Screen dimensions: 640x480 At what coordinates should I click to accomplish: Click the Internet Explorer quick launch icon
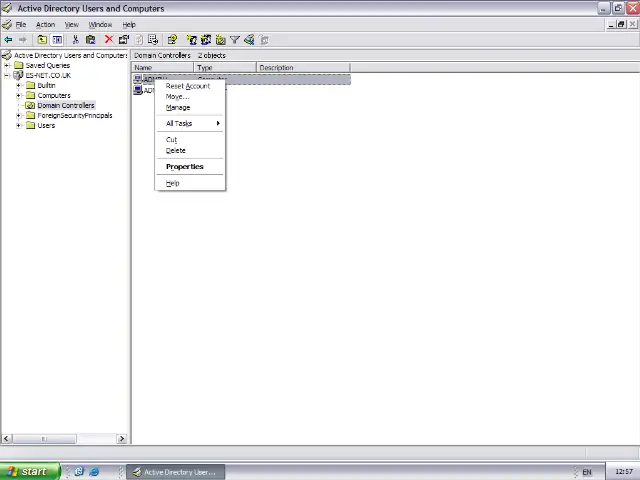(94, 471)
